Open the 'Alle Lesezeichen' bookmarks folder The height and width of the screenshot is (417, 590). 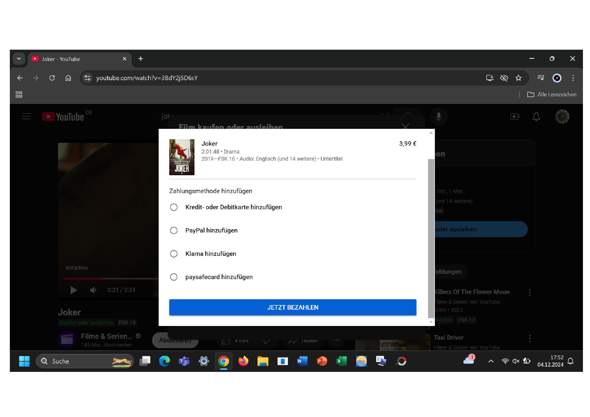click(x=552, y=94)
